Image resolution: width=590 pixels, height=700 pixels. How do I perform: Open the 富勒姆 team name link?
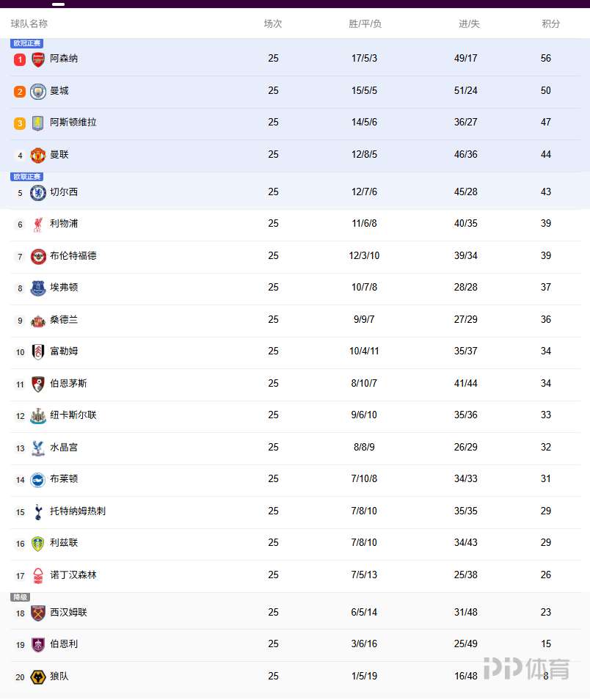pyautogui.click(x=64, y=351)
